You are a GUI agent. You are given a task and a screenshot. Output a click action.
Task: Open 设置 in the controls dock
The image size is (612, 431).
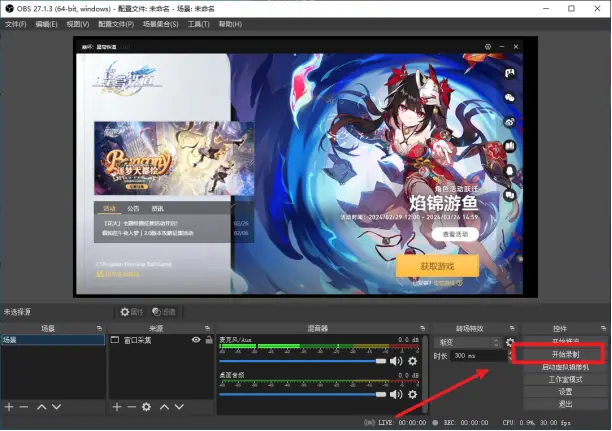(565, 392)
